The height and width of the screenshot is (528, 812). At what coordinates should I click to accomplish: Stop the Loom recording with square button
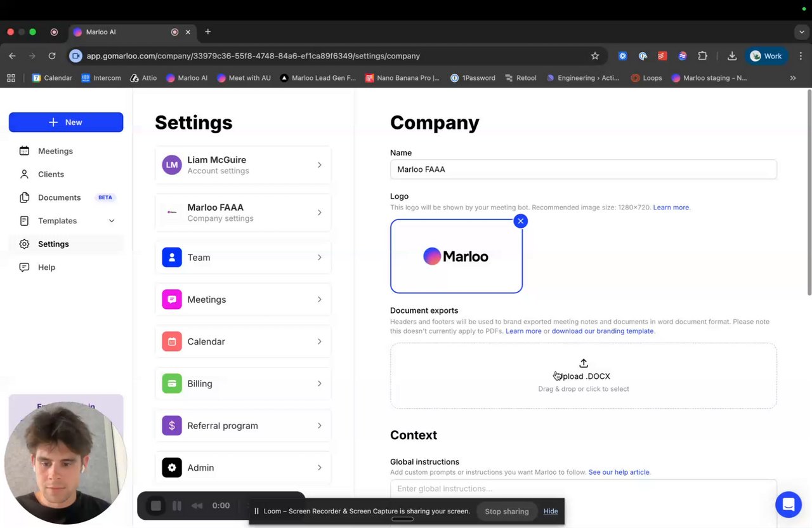pos(156,506)
